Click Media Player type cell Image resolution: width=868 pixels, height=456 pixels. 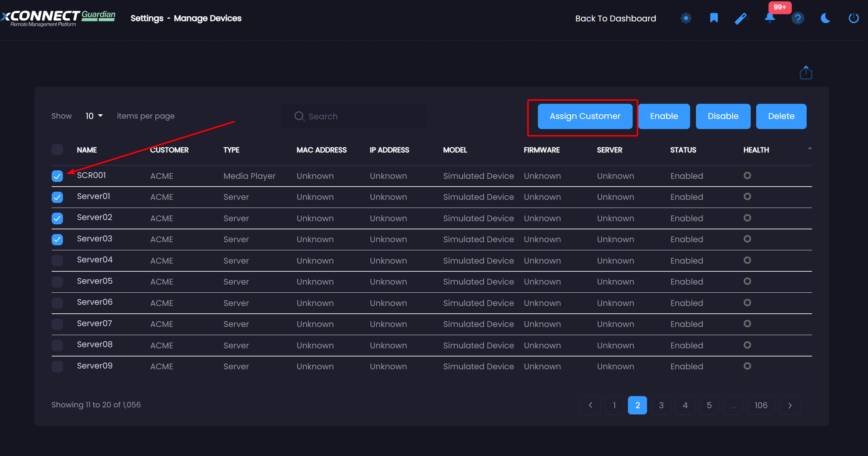click(x=249, y=176)
